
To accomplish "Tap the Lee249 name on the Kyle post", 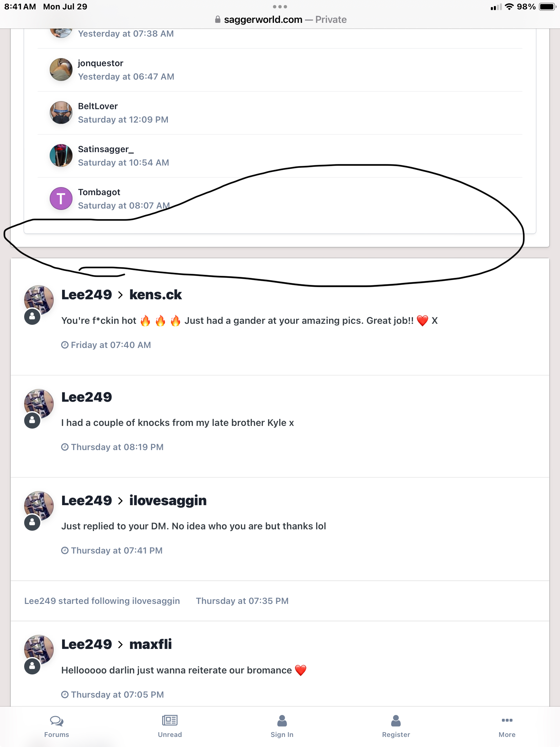I will (x=86, y=397).
